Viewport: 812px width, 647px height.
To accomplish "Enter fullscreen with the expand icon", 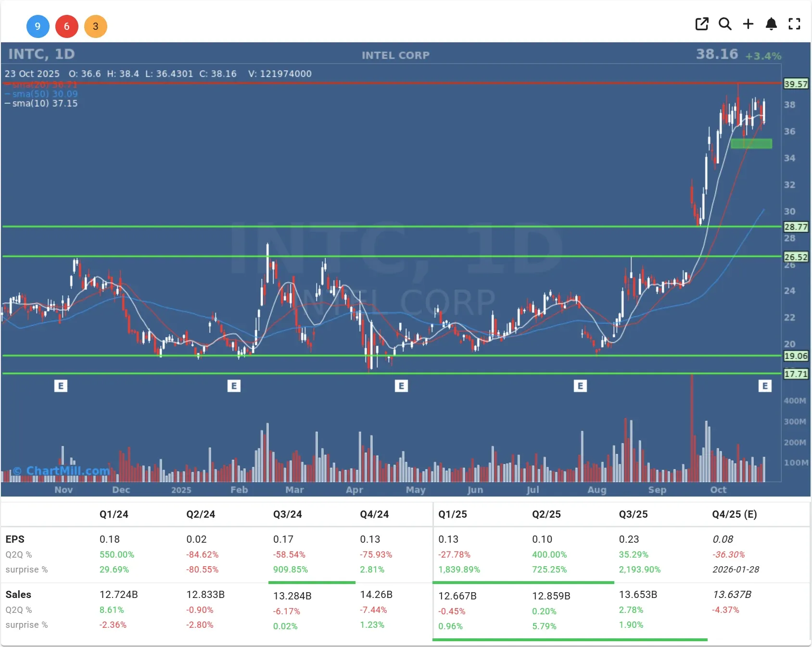I will 794,24.
